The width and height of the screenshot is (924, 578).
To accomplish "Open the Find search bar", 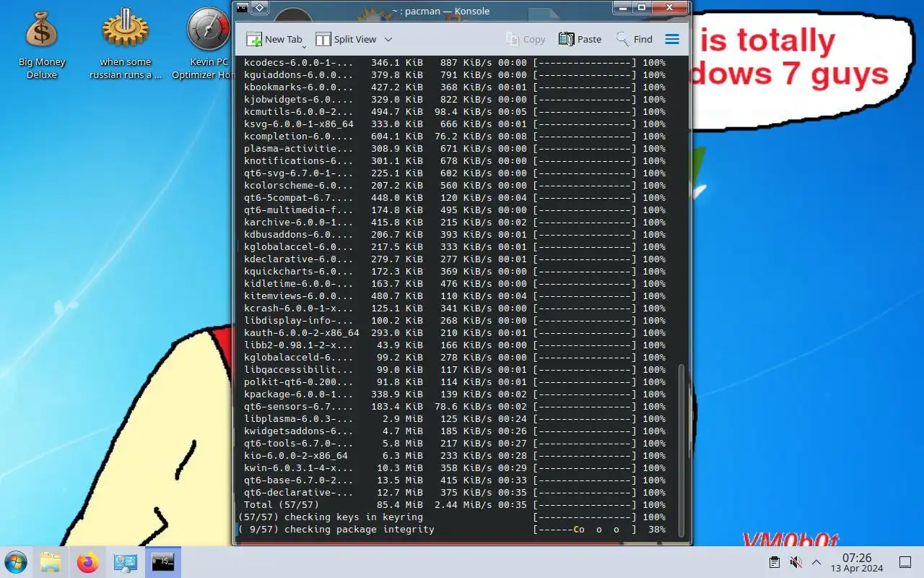I will pyautogui.click(x=634, y=40).
